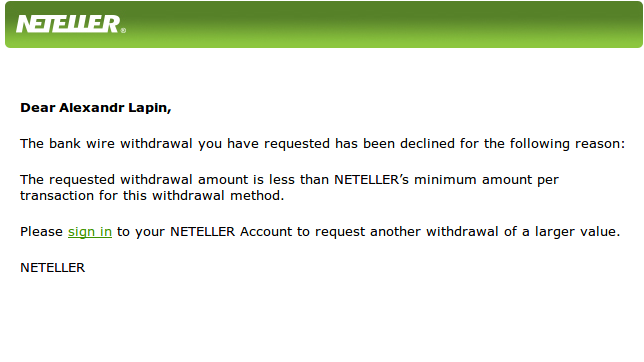Select the word "Please" before the sign in link
644x362 pixels.
click(41, 232)
